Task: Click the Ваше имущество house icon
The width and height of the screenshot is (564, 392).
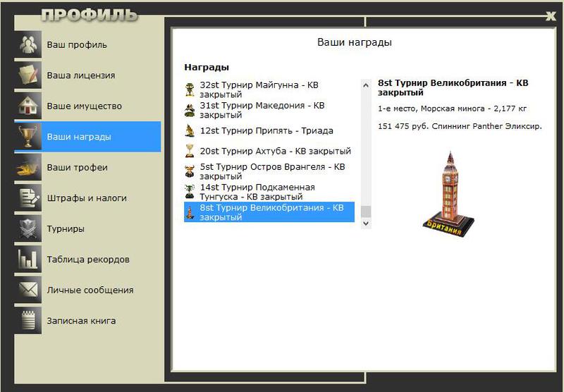Action: 28,106
